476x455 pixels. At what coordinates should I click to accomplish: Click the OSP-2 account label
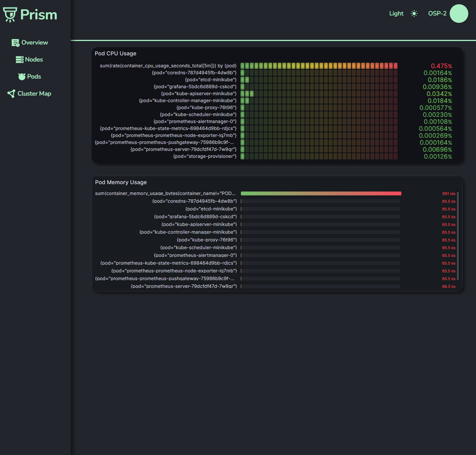tap(437, 14)
